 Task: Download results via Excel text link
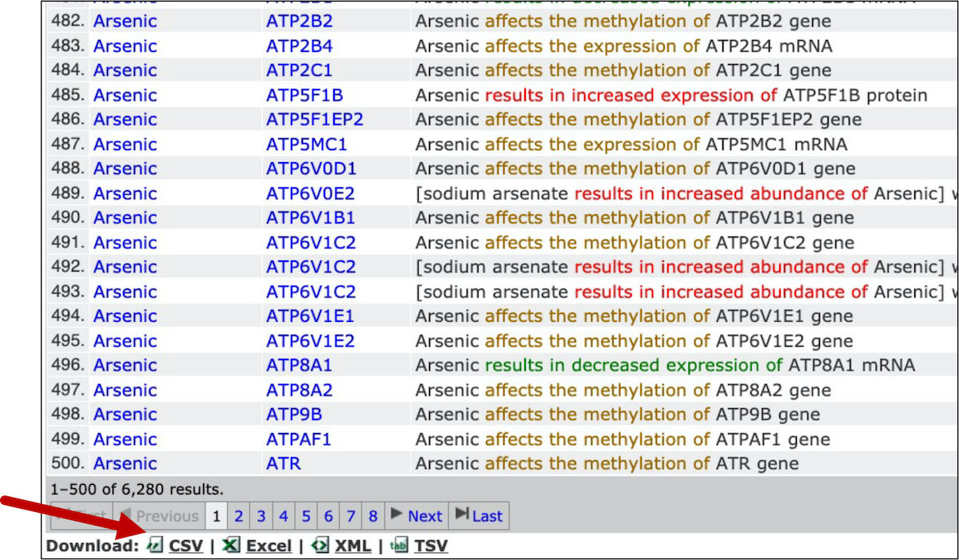269,546
